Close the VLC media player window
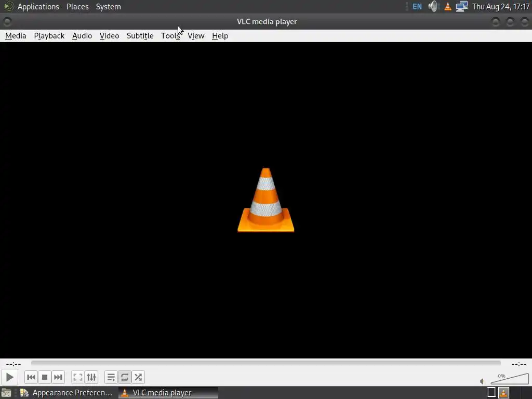532x399 pixels. pos(525,22)
